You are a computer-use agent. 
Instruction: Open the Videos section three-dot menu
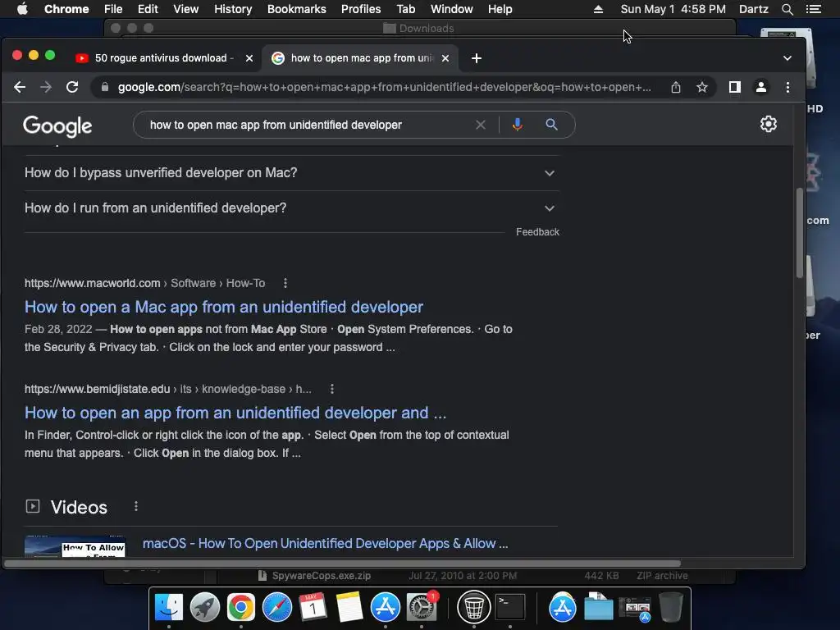136,506
